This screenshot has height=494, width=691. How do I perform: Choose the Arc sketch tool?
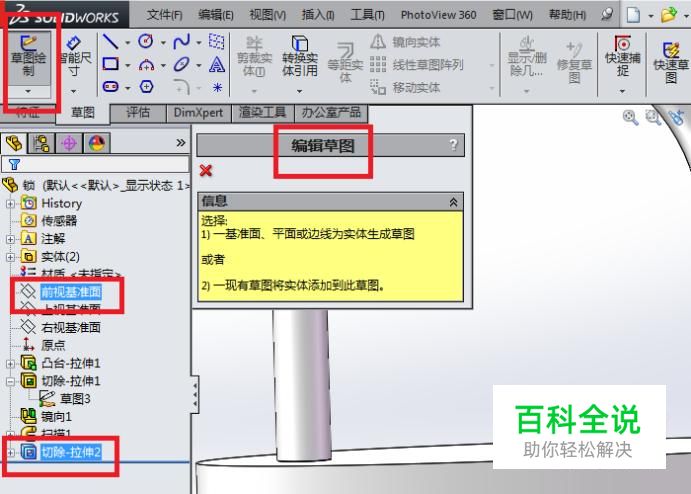pyautogui.click(x=146, y=65)
